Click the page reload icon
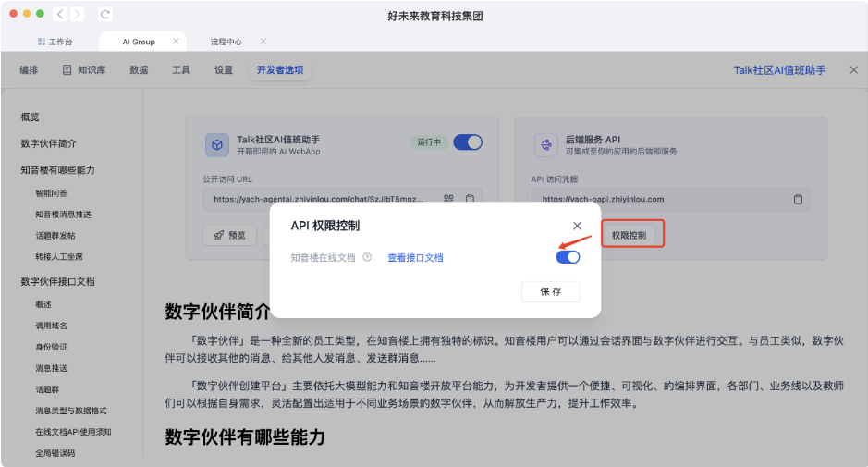 [x=104, y=14]
